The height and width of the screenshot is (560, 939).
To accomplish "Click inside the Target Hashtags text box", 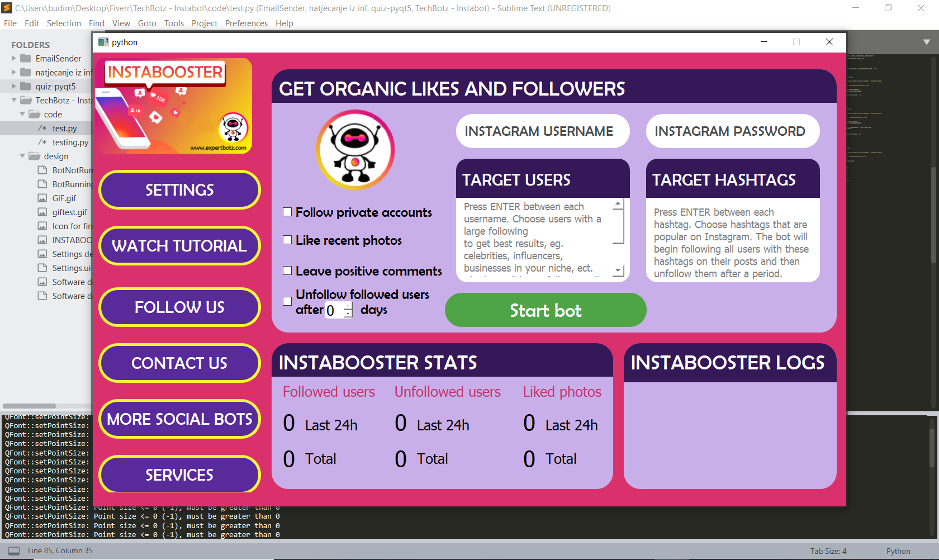I will pyautogui.click(x=733, y=240).
